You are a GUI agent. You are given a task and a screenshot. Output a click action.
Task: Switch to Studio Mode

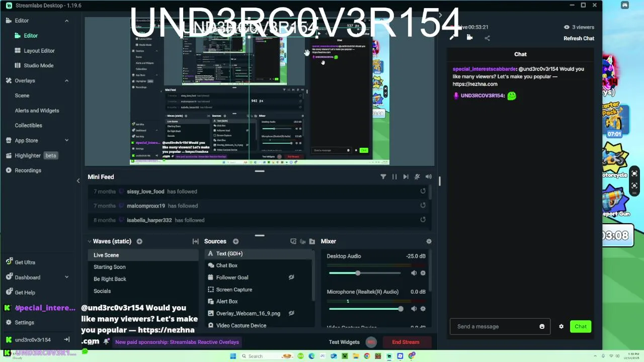pyautogui.click(x=39, y=65)
